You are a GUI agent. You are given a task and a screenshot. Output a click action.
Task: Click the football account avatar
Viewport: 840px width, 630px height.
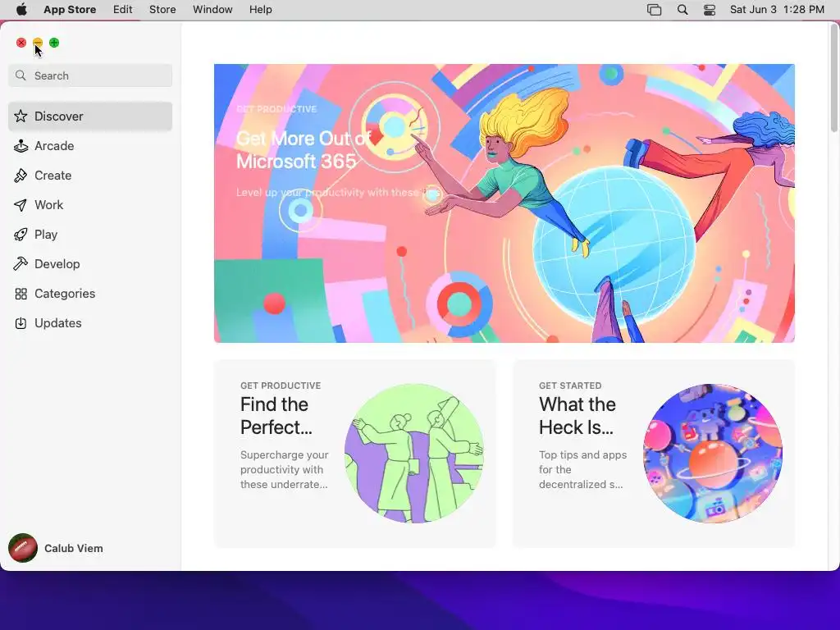(23, 548)
